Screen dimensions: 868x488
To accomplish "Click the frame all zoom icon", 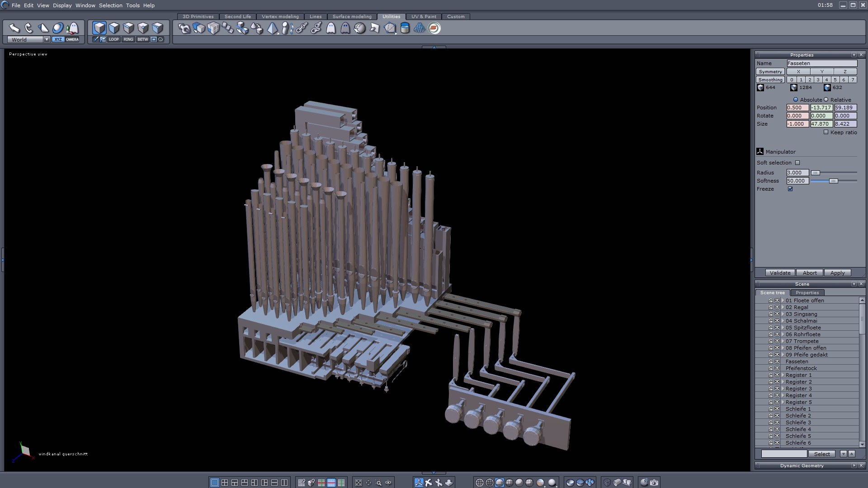I will click(x=359, y=483).
